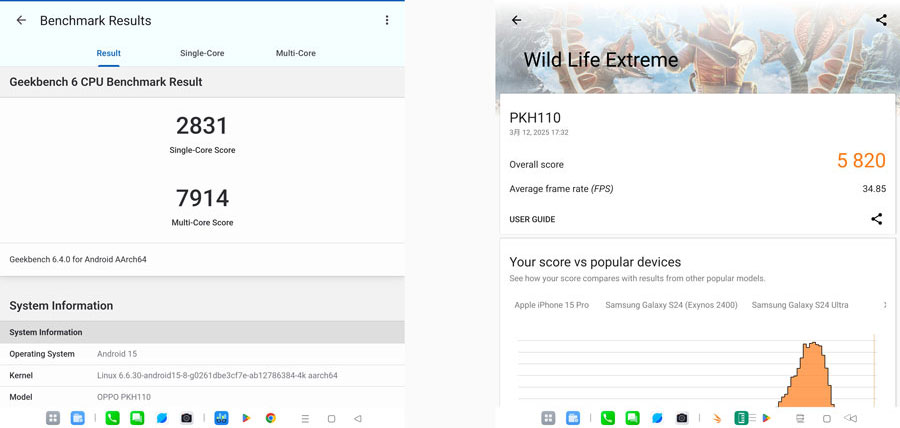Screen dimensions: 900x428
Task: Open Messages app in Geekbench taskbar
Action: tap(137, 418)
